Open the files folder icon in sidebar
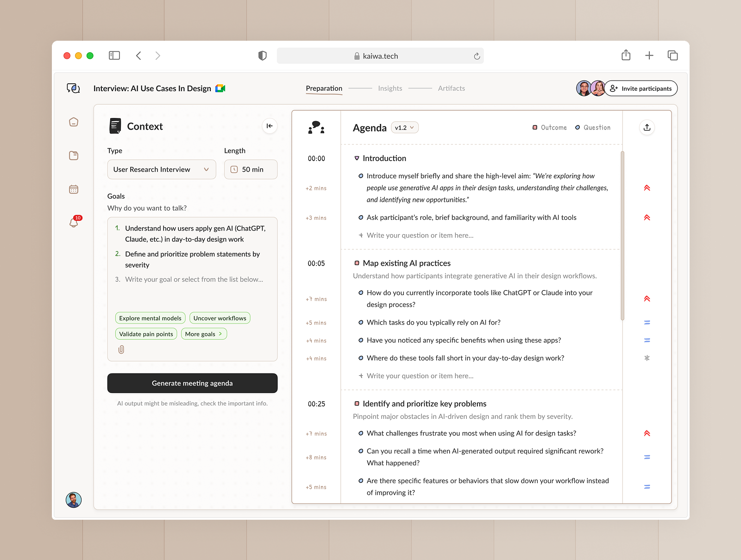Viewport: 741px width, 560px height. (74, 156)
